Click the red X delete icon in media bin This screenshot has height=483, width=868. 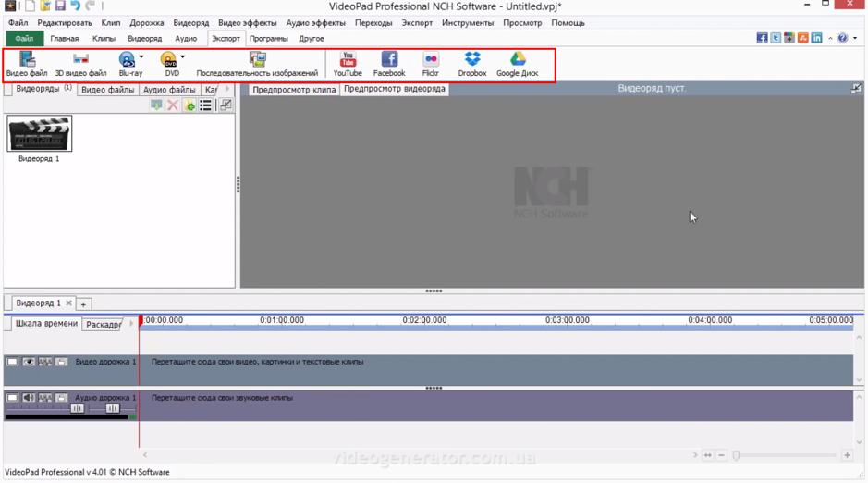click(x=173, y=105)
